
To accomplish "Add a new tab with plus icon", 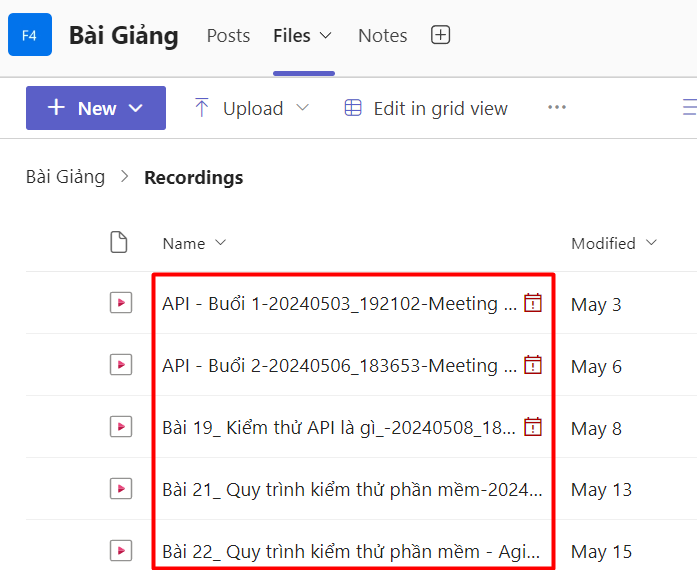I will [x=440, y=35].
